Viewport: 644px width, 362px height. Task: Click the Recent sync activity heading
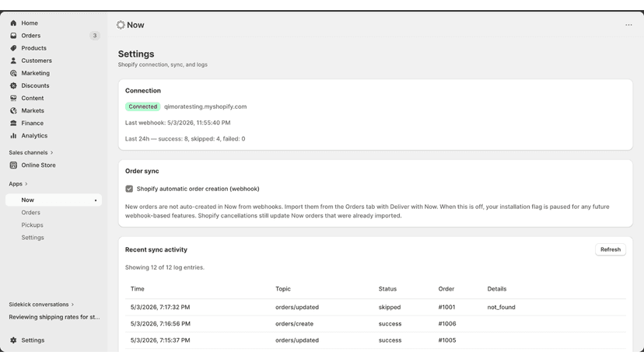coord(156,249)
